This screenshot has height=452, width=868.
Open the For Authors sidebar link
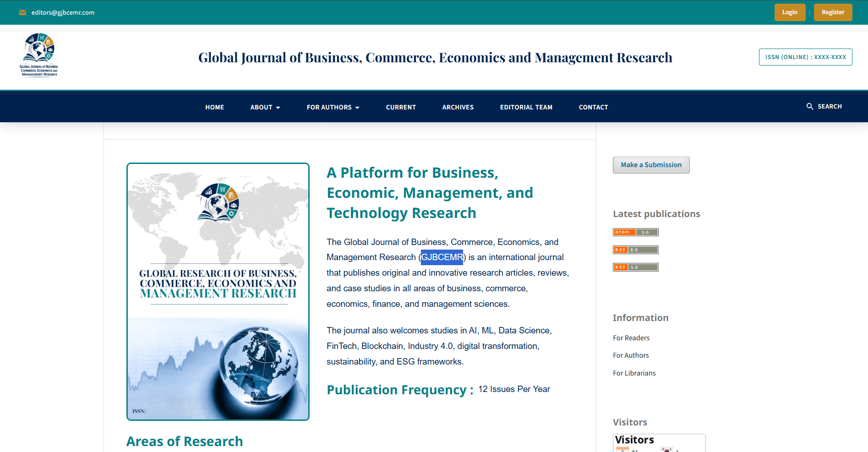(631, 355)
